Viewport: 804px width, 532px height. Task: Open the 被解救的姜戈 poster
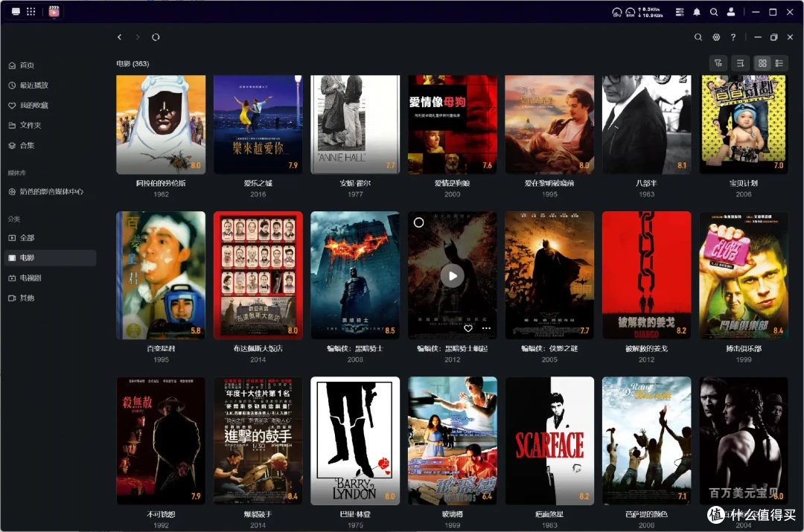647,275
